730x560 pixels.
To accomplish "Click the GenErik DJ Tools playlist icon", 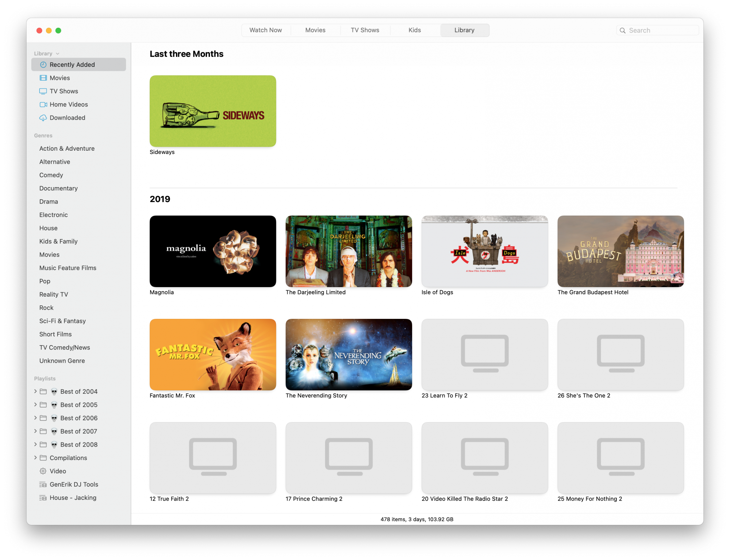I will [43, 484].
